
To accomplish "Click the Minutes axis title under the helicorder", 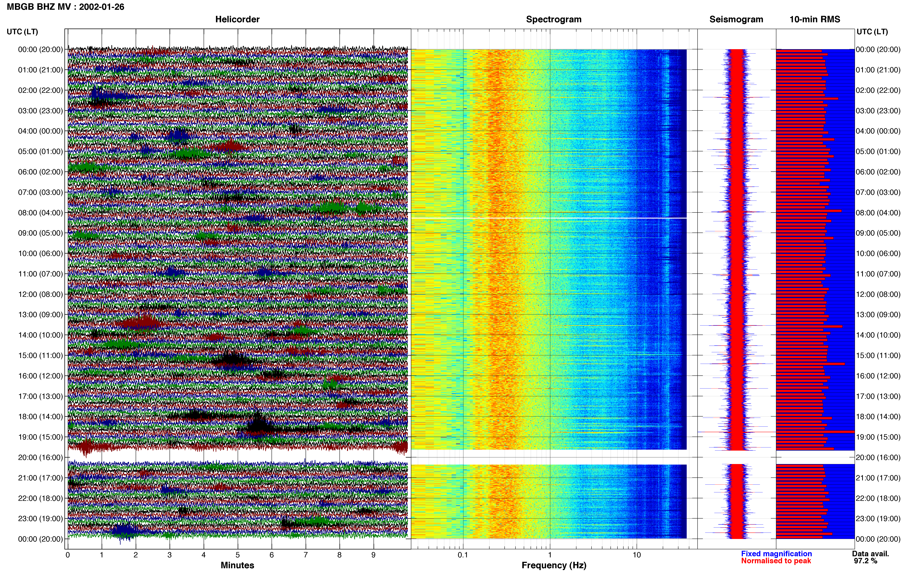I will [x=237, y=565].
